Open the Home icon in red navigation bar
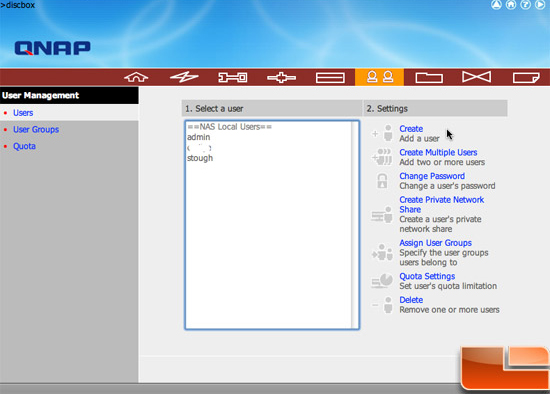This screenshot has width=550, height=394. [136, 77]
